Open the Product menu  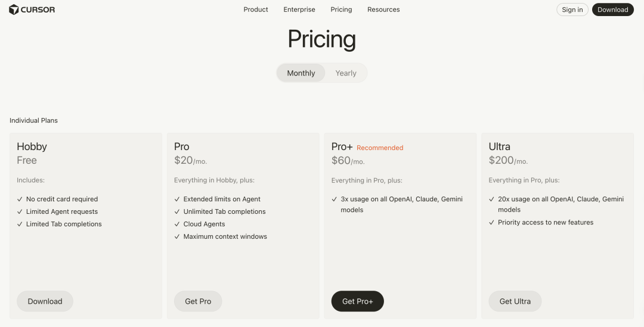pyautogui.click(x=256, y=10)
